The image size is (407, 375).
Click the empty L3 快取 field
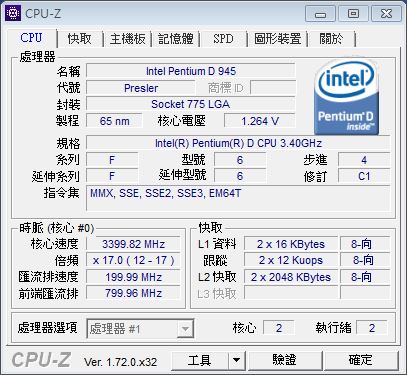tap(291, 293)
